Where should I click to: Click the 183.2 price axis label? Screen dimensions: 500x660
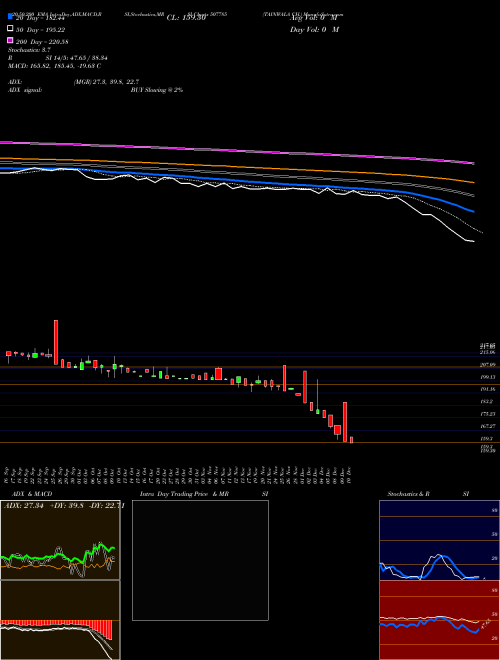pyautogui.click(x=486, y=402)
